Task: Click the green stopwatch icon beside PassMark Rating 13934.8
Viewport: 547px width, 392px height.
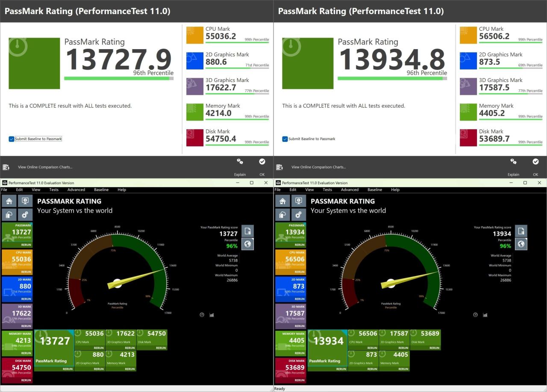Action: coord(308,63)
